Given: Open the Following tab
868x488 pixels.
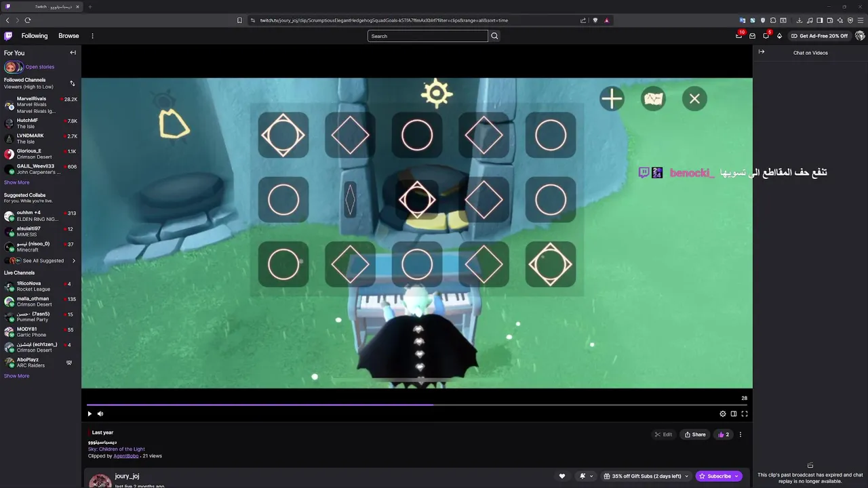Looking at the screenshot, I should [35, 36].
